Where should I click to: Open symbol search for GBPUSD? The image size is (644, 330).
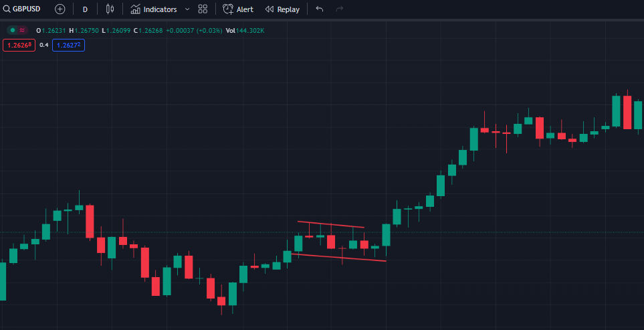[22, 9]
